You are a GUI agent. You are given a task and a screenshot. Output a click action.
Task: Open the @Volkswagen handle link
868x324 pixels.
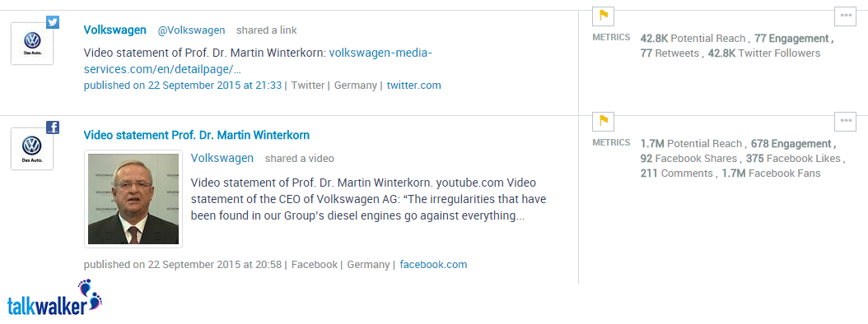coord(192,30)
